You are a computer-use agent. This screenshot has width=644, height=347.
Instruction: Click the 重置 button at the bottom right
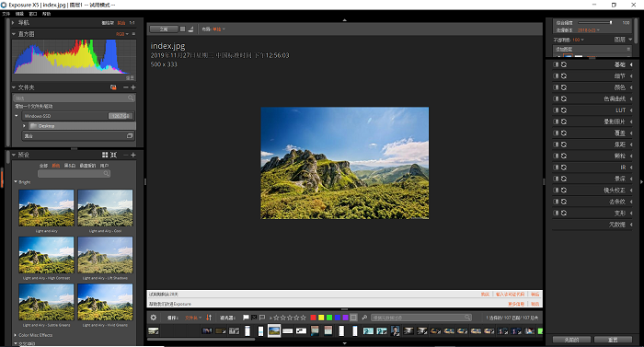tap(613, 340)
